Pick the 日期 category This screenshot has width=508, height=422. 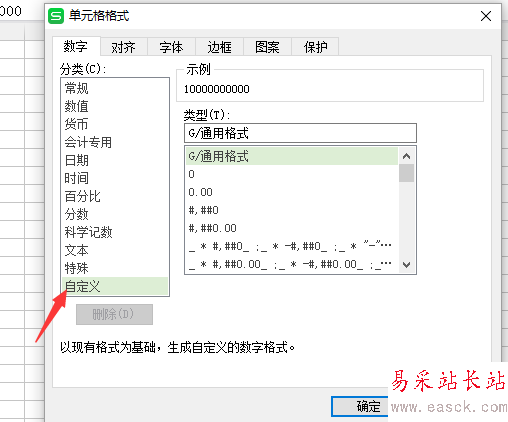pos(115,160)
